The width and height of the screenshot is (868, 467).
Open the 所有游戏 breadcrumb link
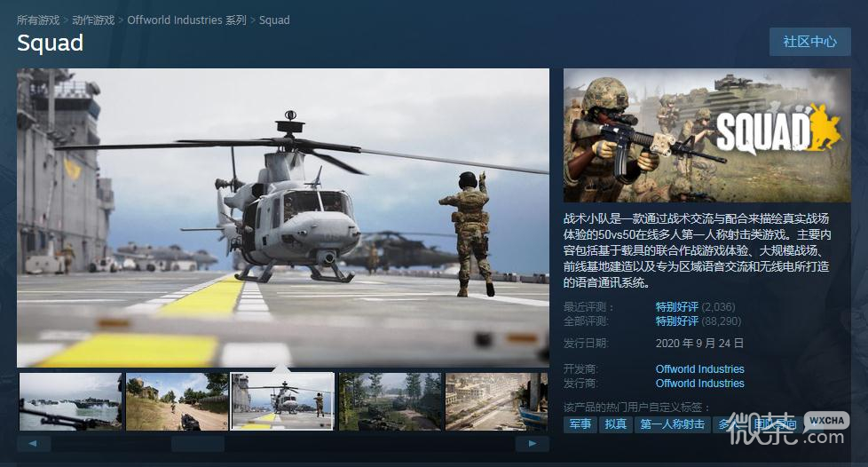[37, 20]
